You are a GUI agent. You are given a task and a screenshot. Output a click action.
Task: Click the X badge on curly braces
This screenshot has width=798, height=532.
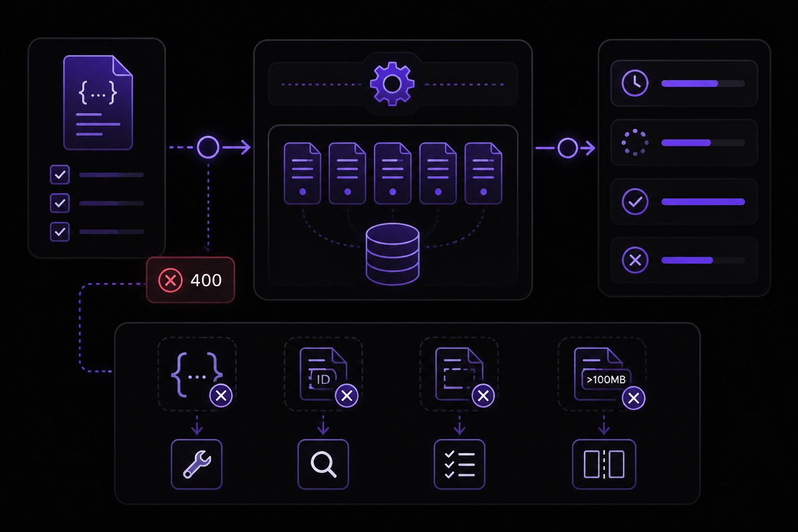tap(221, 396)
